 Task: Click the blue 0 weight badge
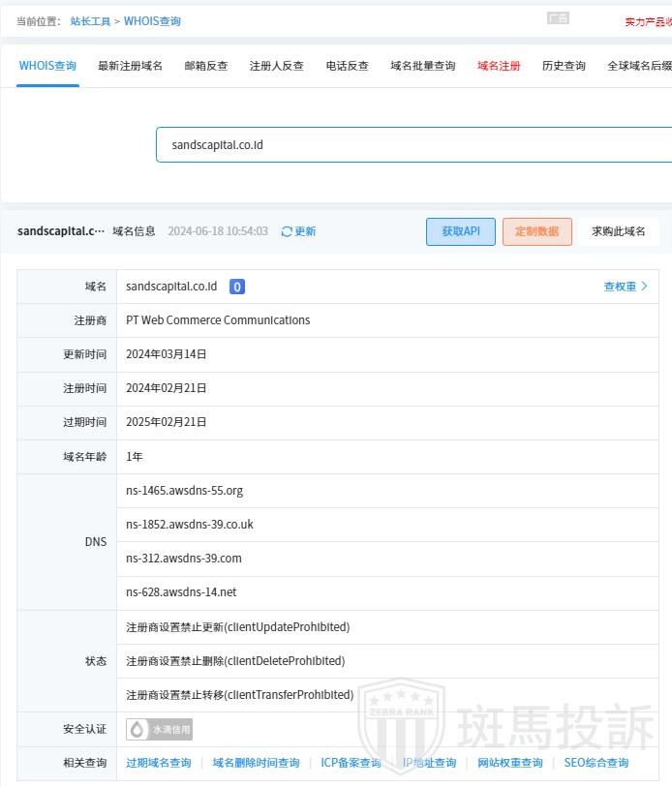point(237,287)
